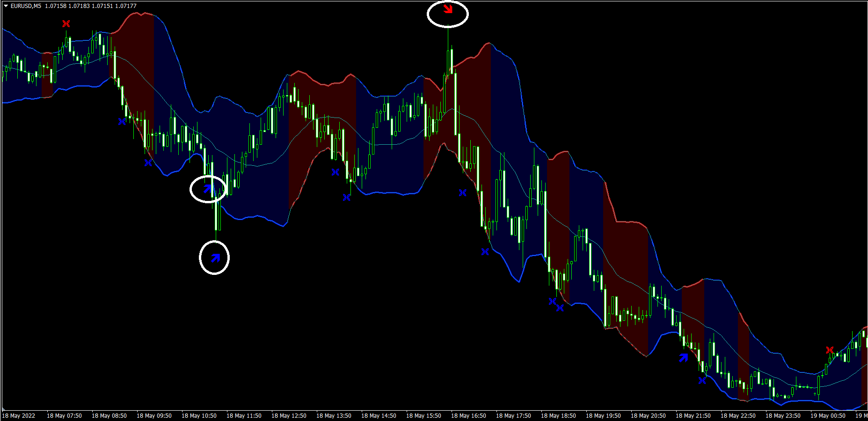The image size is (868, 421).
Task: Click the low price value 1.07151
Action: (x=102, y=6)
